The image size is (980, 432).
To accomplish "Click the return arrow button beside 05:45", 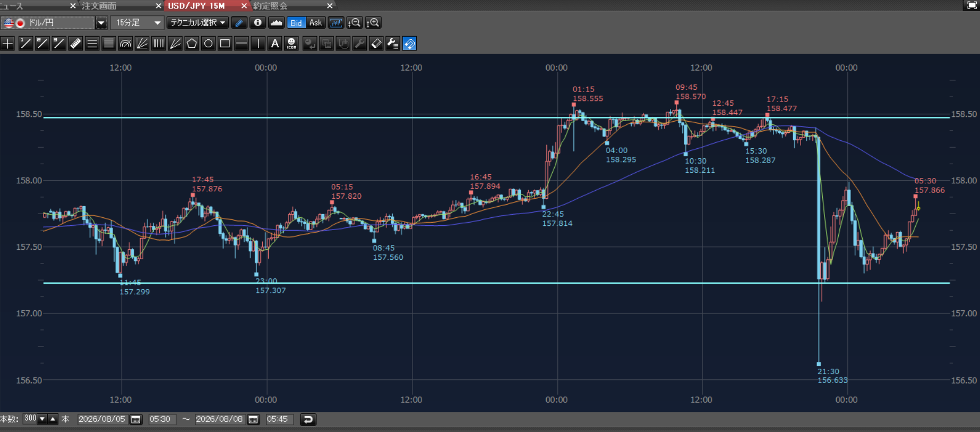I will pyautogui.click(x=308, y=419).
